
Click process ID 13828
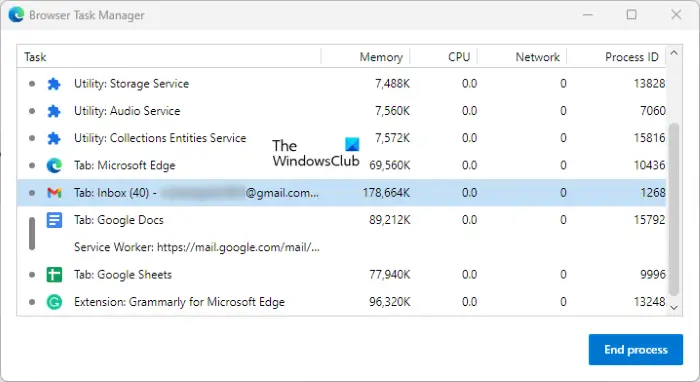pos(650,84)
